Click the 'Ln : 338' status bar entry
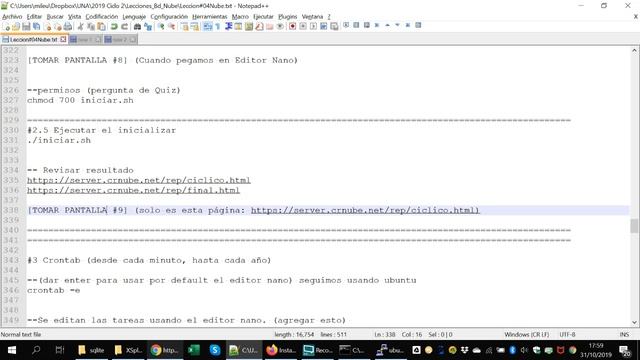640x360 pixels. tap(384, 334)
